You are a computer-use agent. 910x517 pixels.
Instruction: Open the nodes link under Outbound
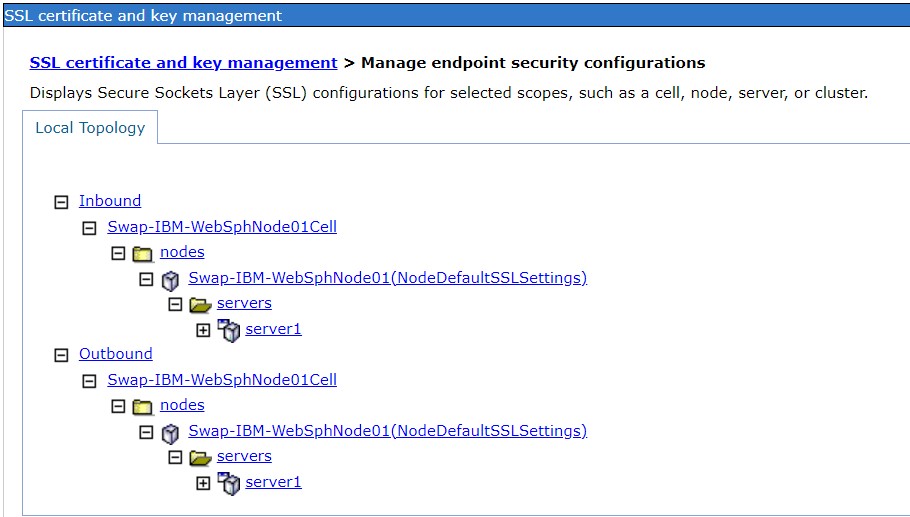[182, 405]
